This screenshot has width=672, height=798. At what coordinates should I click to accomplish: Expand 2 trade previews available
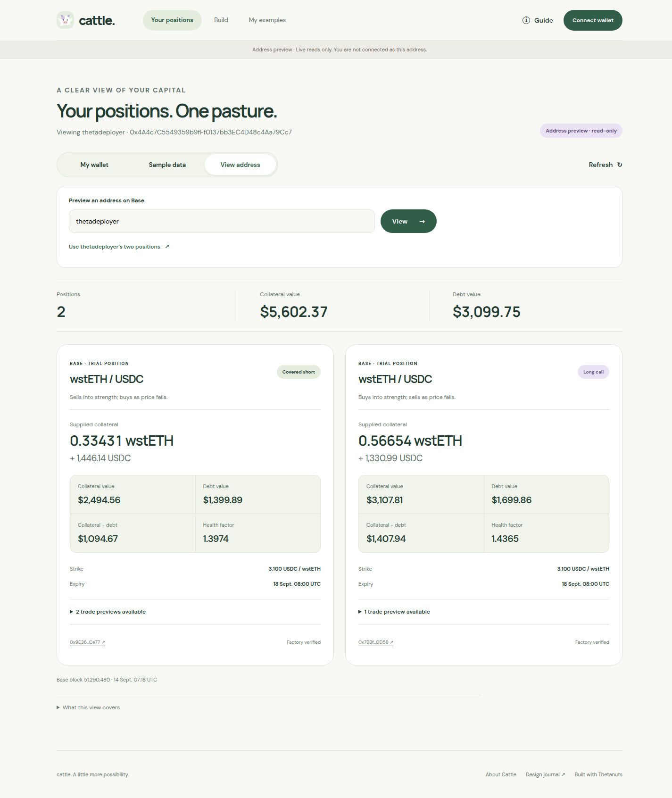[x=108, y=612]
